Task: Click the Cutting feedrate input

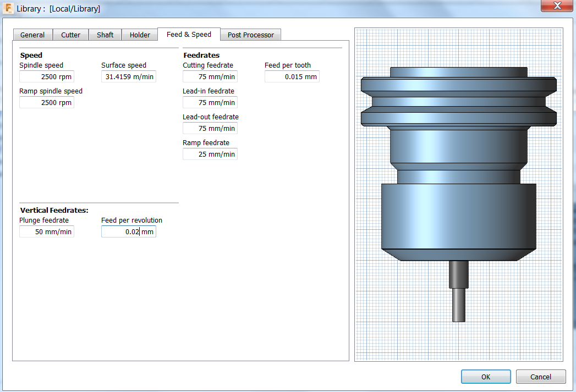Action: coord(210,77)
